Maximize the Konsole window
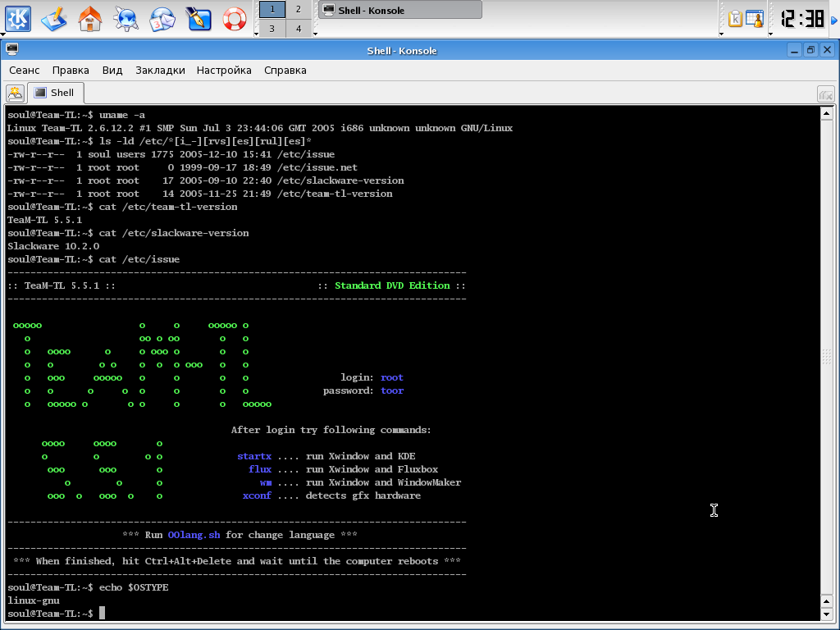The width and height of the screenshot is (840, 630). 810,50
